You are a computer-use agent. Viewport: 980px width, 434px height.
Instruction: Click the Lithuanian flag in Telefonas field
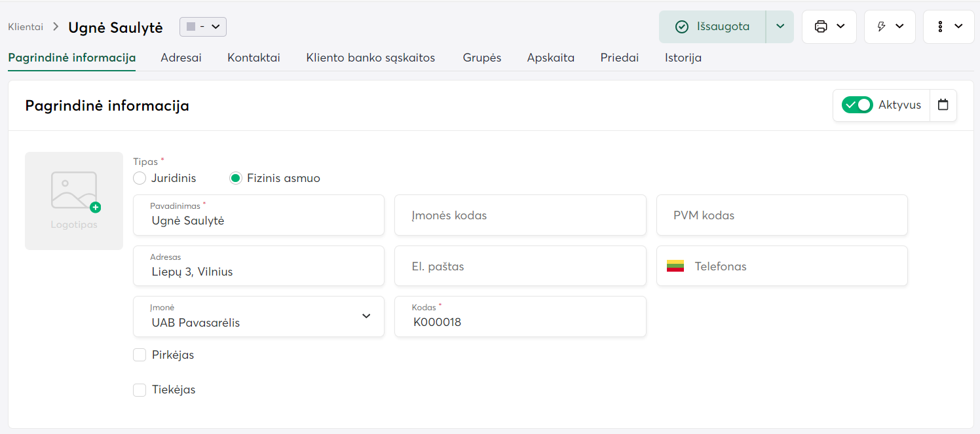coord(675,266)
